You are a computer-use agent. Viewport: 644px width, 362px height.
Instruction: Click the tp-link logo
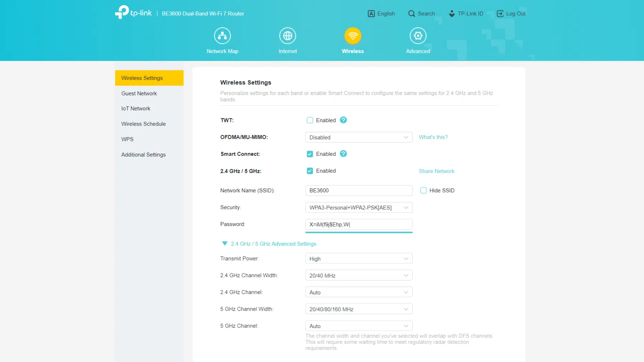(x=133, y=12)
